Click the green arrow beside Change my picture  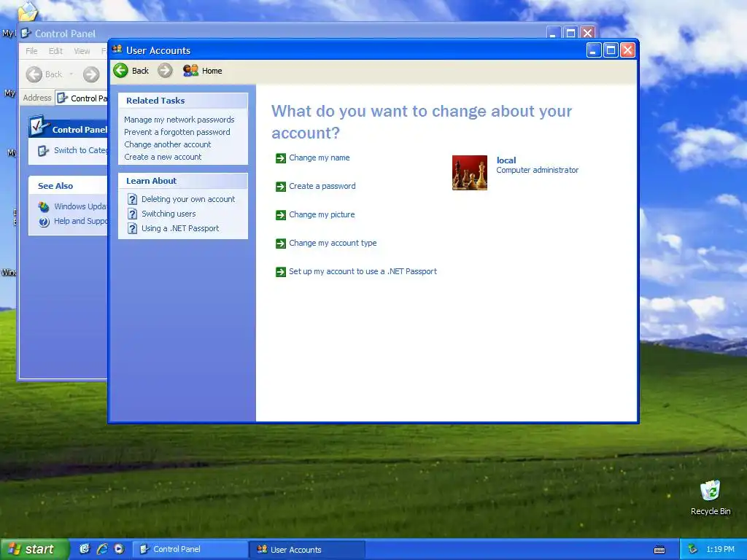[281, 215]
